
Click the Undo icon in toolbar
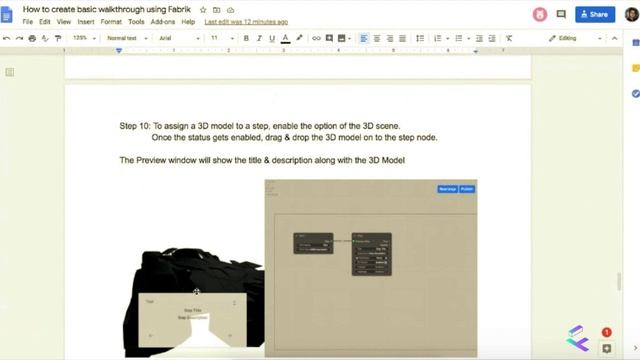7,38
